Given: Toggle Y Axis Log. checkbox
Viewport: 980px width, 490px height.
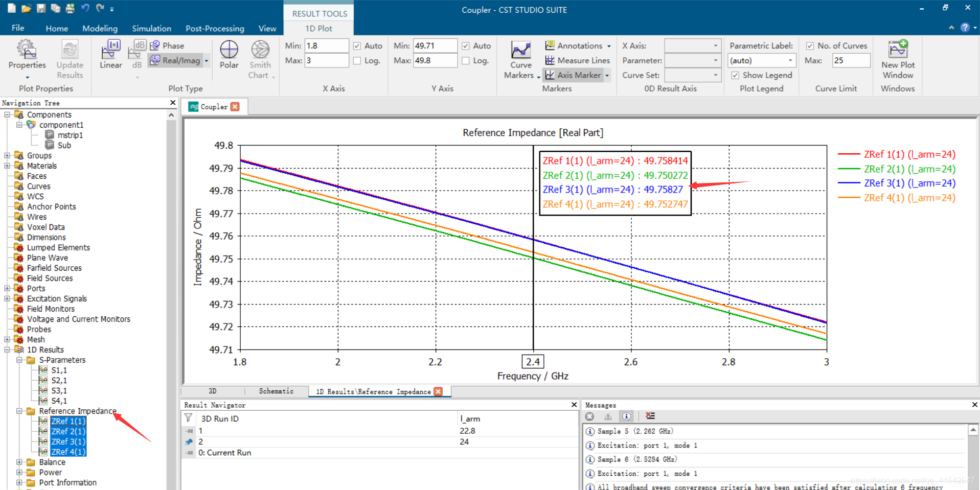Looking at the screenshot, I should coord(466,60).
